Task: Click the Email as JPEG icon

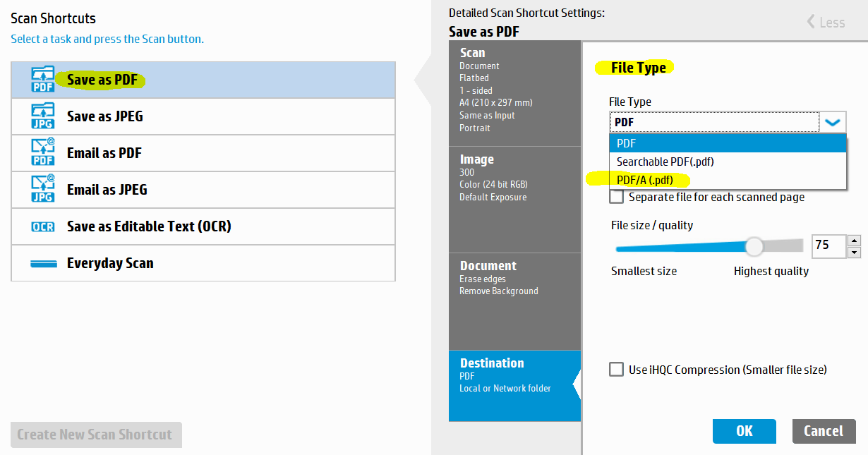Action: pos(43,190)
